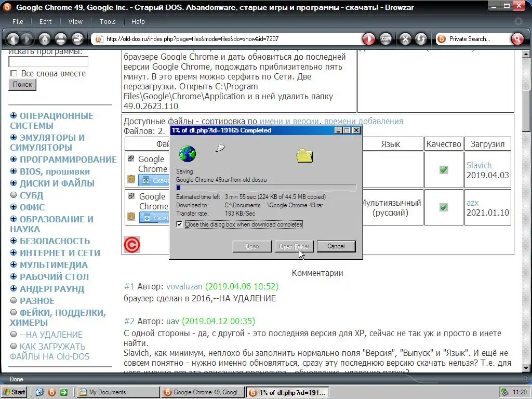
Task: Expand БЕЗОПАСНОСТЬ category
Action: (13, 241)
